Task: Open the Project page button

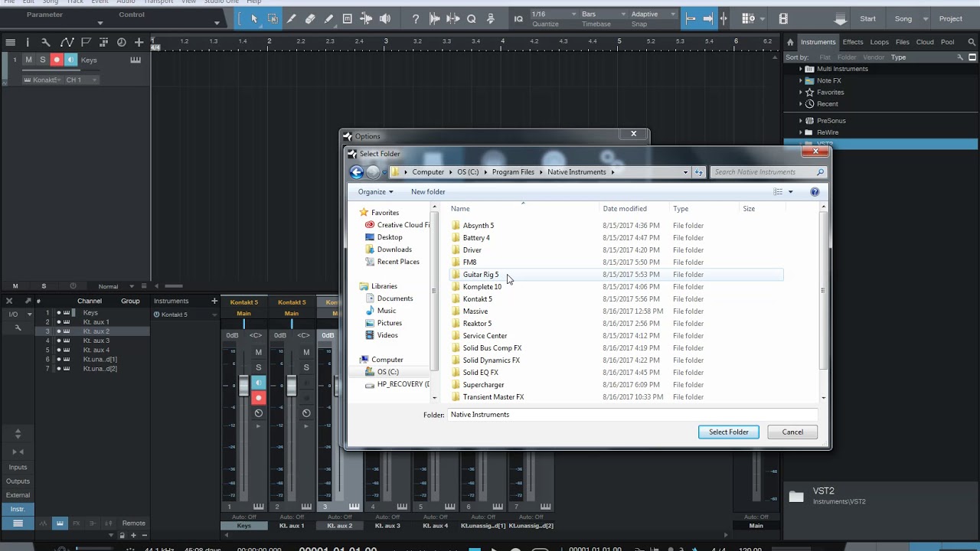Action: (950, 18)
